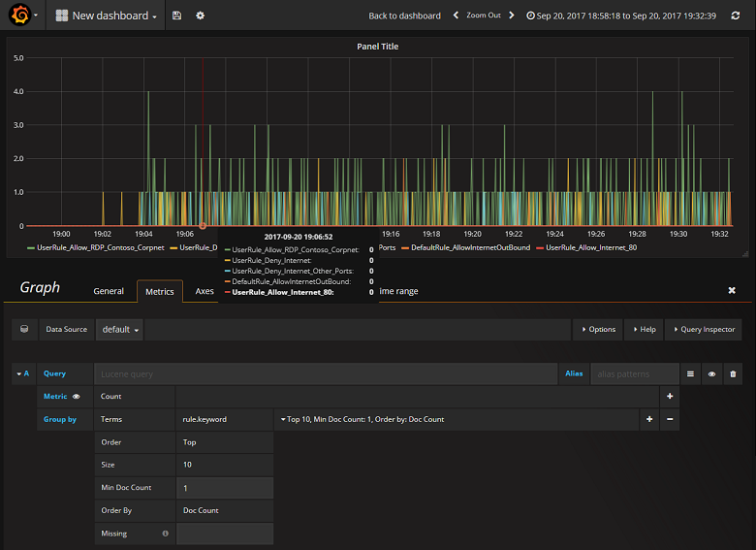
Task: Shift time range forward with right arrow
Action: tap(512, 16)
